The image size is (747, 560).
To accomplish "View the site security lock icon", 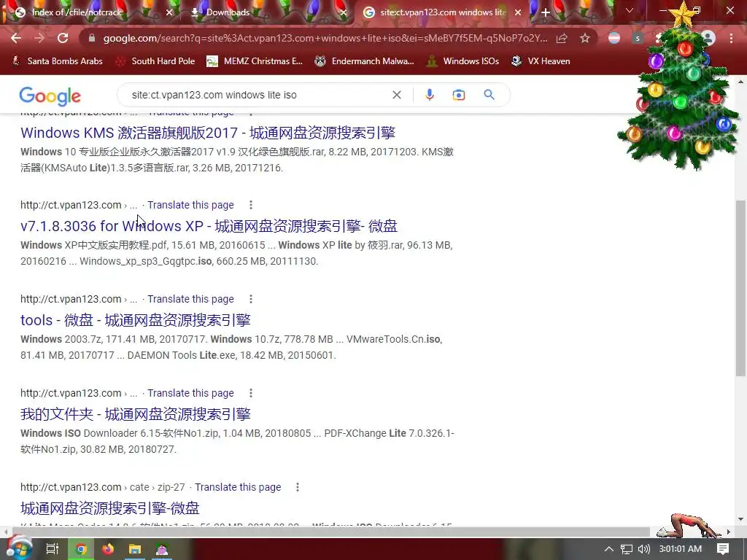I will click(92, 38).
